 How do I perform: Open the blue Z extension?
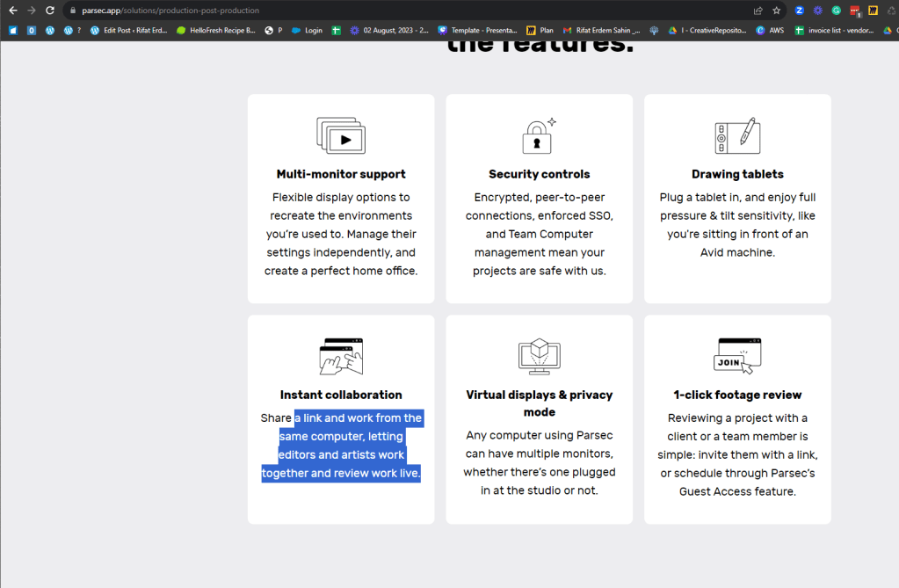[799, 11]
